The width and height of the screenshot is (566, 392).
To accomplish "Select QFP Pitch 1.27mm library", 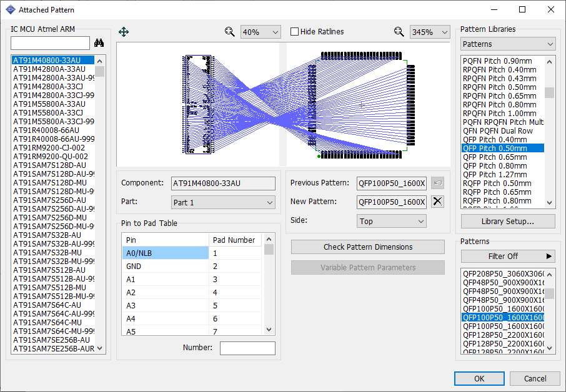I will click(503, 175).
